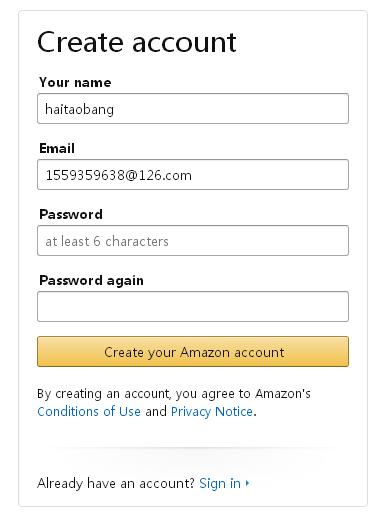Click Create your Amazon account button
The width and height of the screenshot is (376, 513).
193,352
